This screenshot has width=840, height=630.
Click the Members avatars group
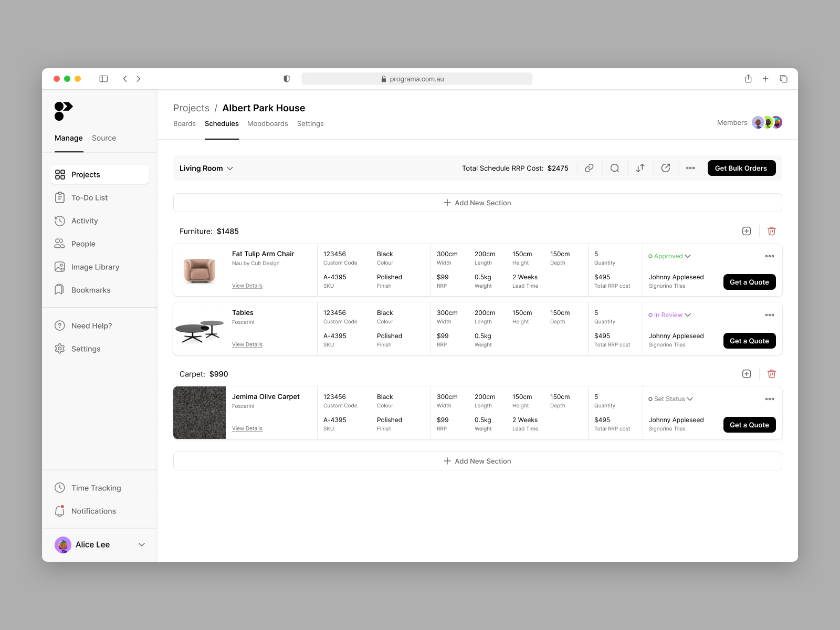767,122
